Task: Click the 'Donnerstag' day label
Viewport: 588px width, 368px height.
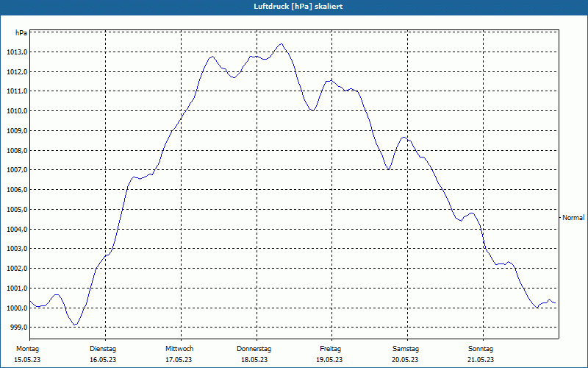Action: coord(254,349)
